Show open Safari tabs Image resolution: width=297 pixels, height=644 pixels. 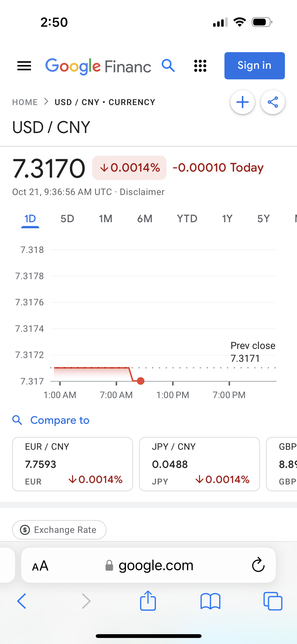[273, 601]
